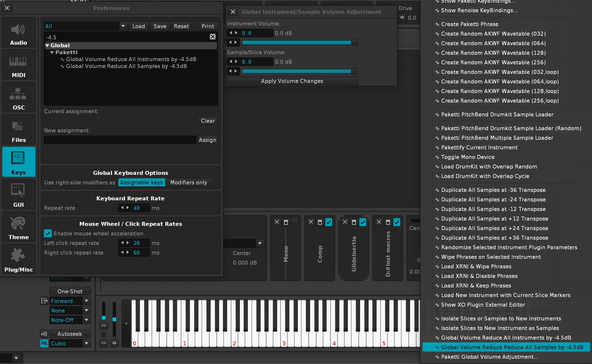Open the Theme preferences section
Screen dimensions: 592x364
pyautogui.click(x=18, y=227)
